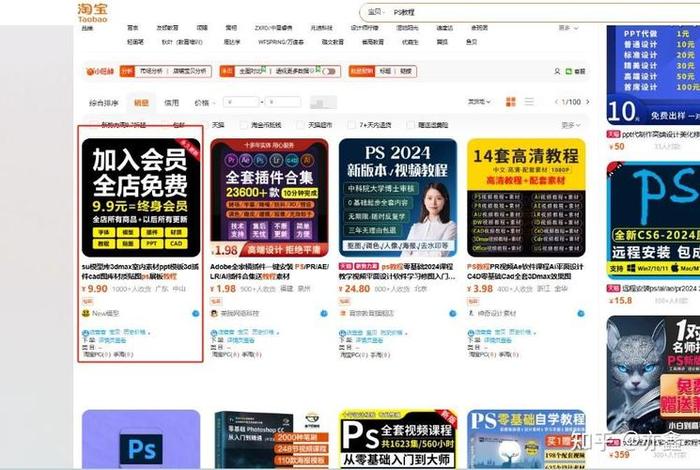
Task: Open the Adobe全家桶插件 product title link
Action: tap(269, 271)
